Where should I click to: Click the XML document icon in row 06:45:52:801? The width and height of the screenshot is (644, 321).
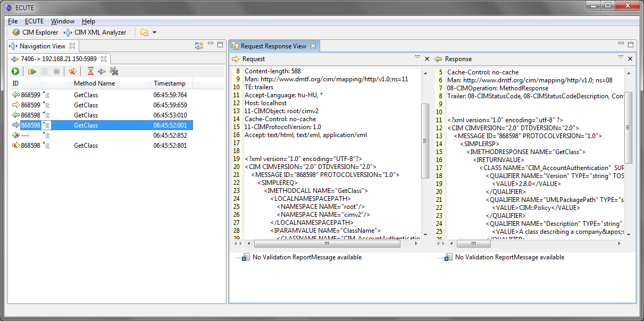[x=46, y=146]
